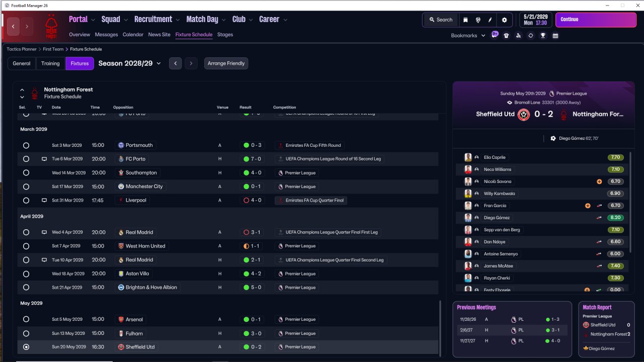644x362 pixels.
Task: Go back with the left navigation arrow
Action: [14, 26]
